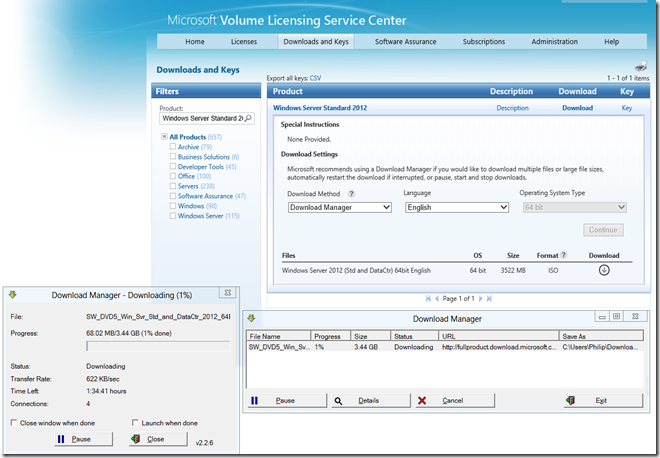The width and height of the screenshot is (660, 458).
Task: Click the Exit button
Action: tap(603, 400)
